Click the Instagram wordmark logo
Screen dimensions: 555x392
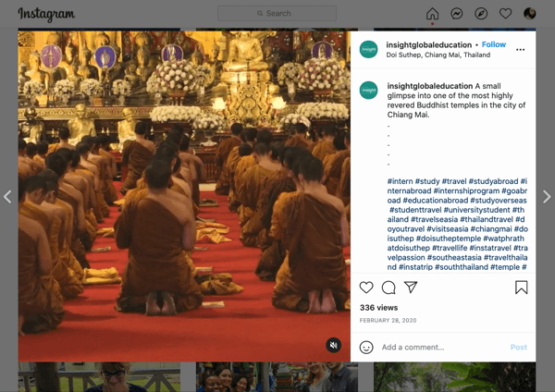(x=46, y=14)
